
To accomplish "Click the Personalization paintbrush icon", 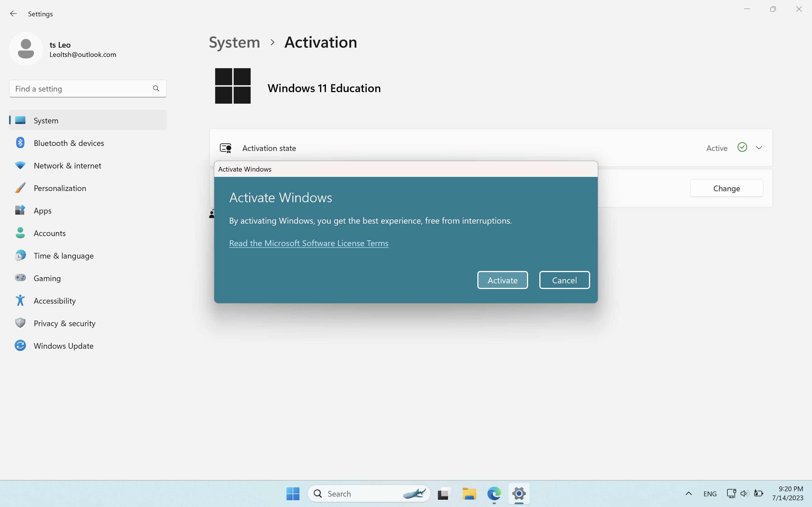I will coord(20,188).
